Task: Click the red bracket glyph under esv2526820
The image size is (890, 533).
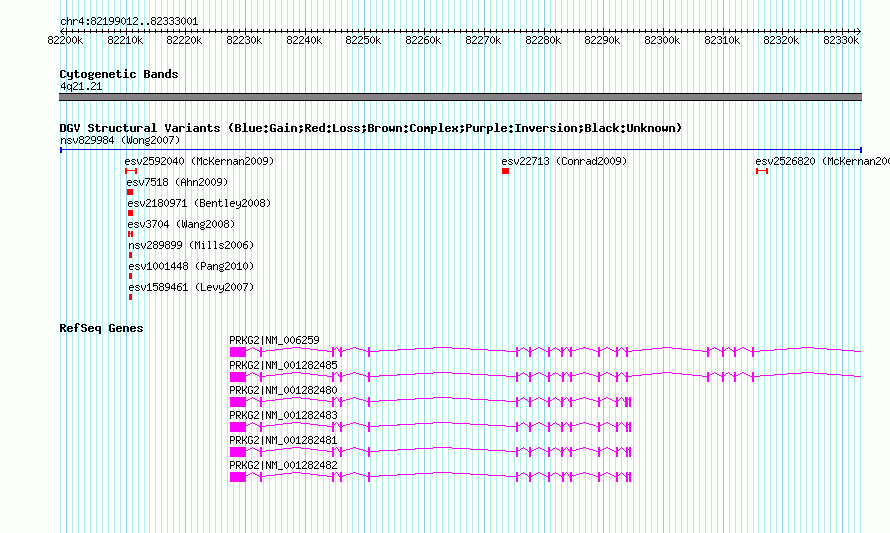Action: 762,171
